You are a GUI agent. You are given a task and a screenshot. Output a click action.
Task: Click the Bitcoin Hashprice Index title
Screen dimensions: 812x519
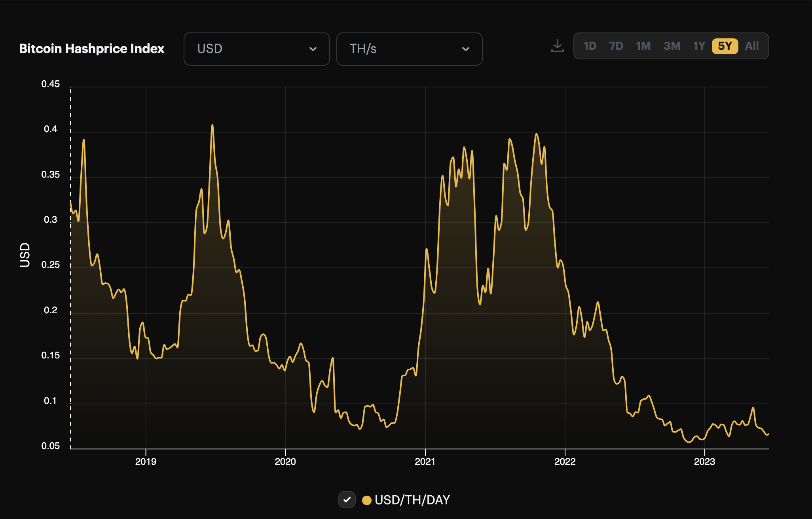(91, 49)
